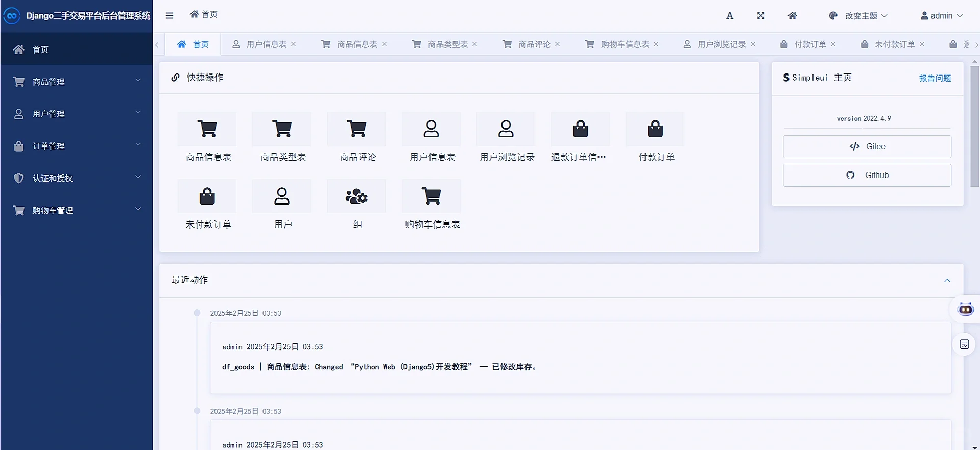980x450 pixels.
Task: Click the 商品类型表 shortcut icon
Action: coord(281,129)
